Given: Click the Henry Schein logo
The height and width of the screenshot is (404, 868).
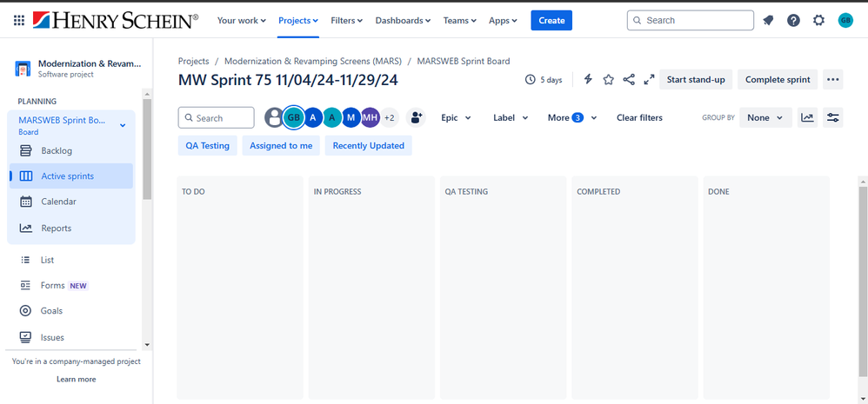Looking at the screenshot, I should click(x=115, y=21).
